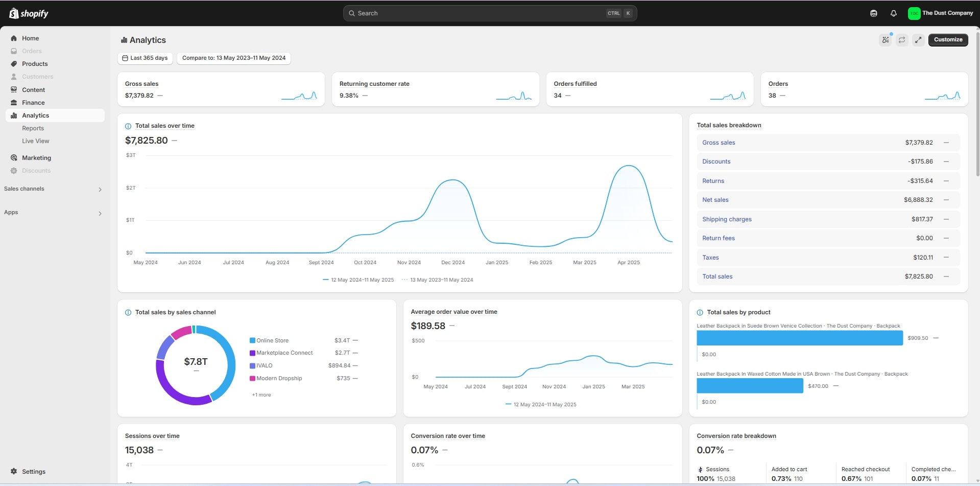Open the Compare to date range selector

click(234, 58)
